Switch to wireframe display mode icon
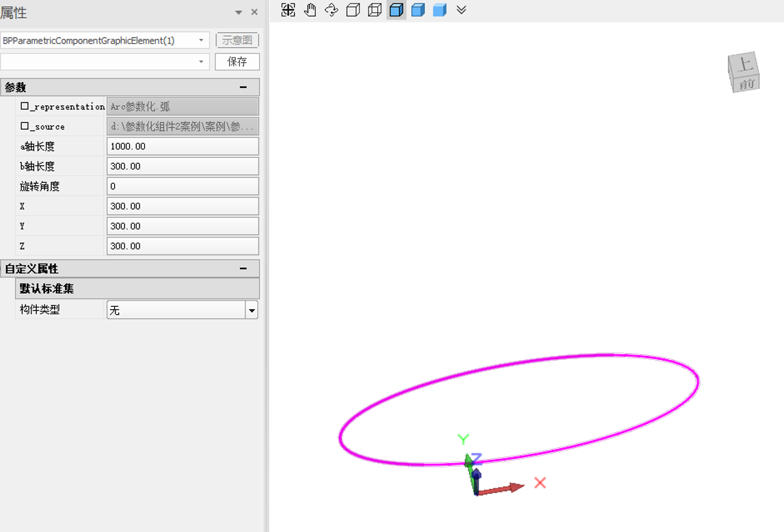This screenshot has height=532, width=784. (353, 10)
